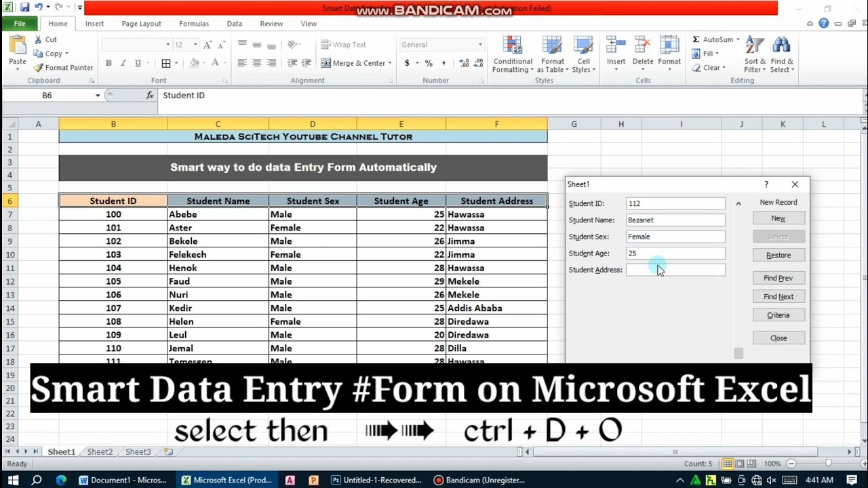
Task: Open the File tab
Action: click(20, 24)
